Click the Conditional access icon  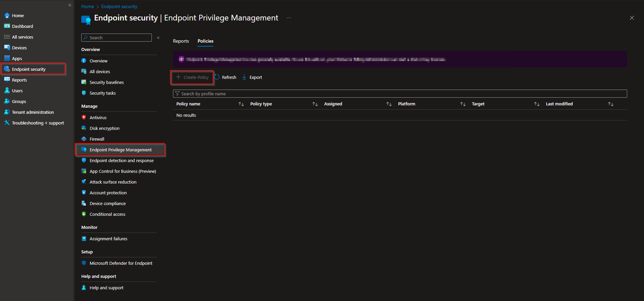point(84,214)
